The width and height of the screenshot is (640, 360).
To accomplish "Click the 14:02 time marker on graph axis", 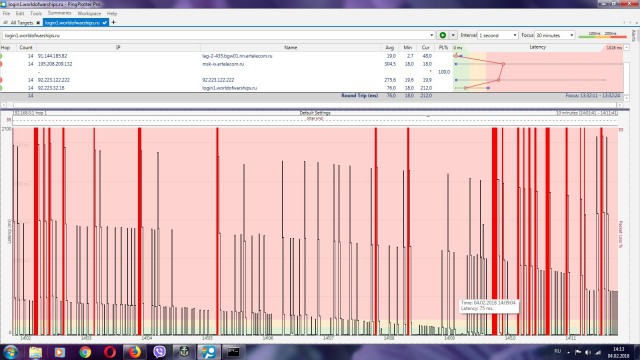I will (25, 338).
